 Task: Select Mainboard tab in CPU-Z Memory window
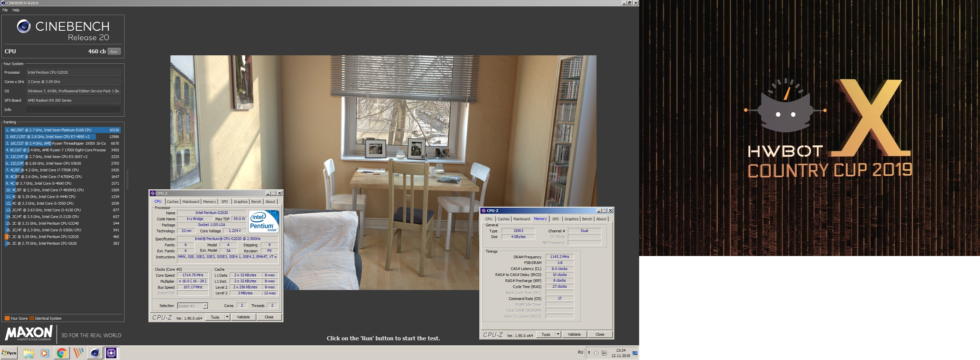(x=522, y=219)
